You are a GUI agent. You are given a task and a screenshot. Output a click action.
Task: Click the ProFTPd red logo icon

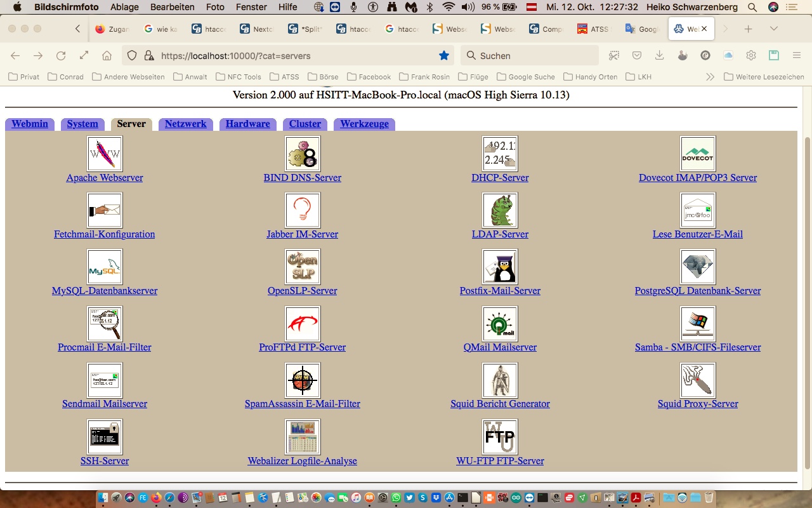pos(303,324)
